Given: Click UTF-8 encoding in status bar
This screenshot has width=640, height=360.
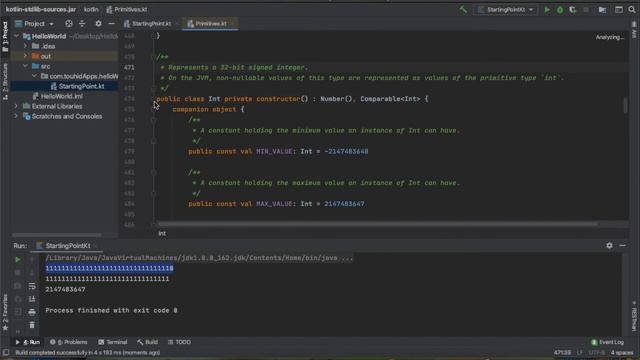Looking at the screenshot, I should coord(596,353).
